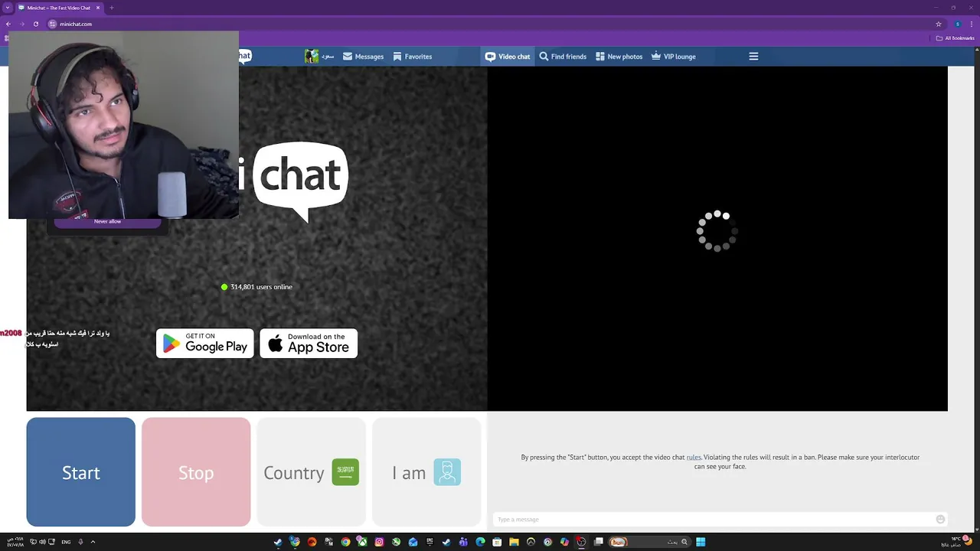Click the Get it on Google Play badge
This screenshot has height=551, width=980.
(205, 344)
